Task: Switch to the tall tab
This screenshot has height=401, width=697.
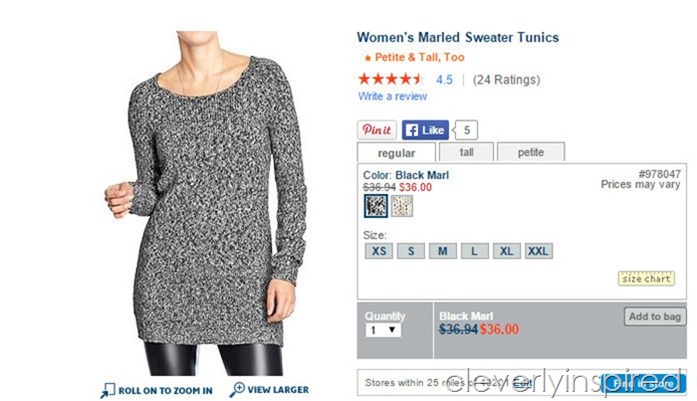Action: (x=466, y=152)
